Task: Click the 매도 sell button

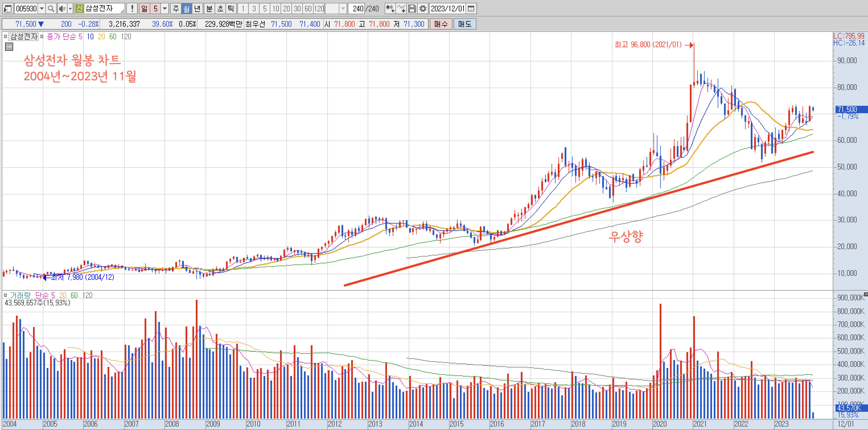Action: click(x=465, y=24)
